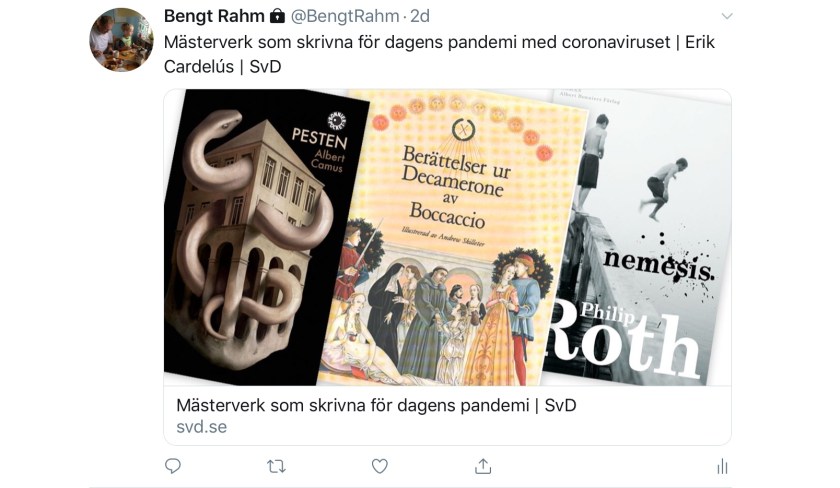
Task: Click the Roth large title text on card image
Action: pos(626,343)
